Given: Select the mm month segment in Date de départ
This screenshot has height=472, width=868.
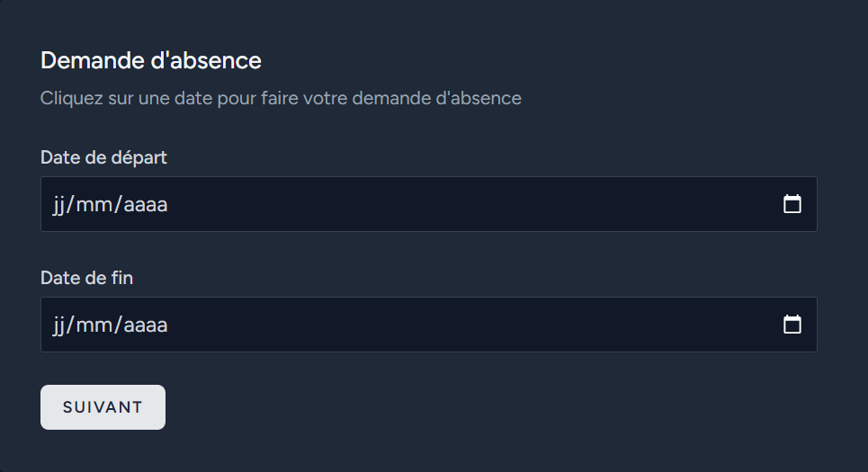Looking at the screenshot, I should tap(94, 205).
